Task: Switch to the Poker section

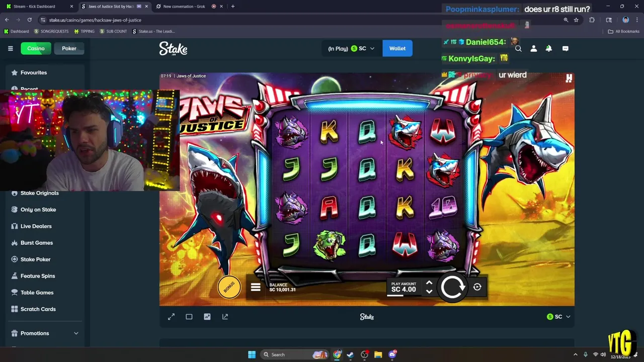Action: click(69, 48)
